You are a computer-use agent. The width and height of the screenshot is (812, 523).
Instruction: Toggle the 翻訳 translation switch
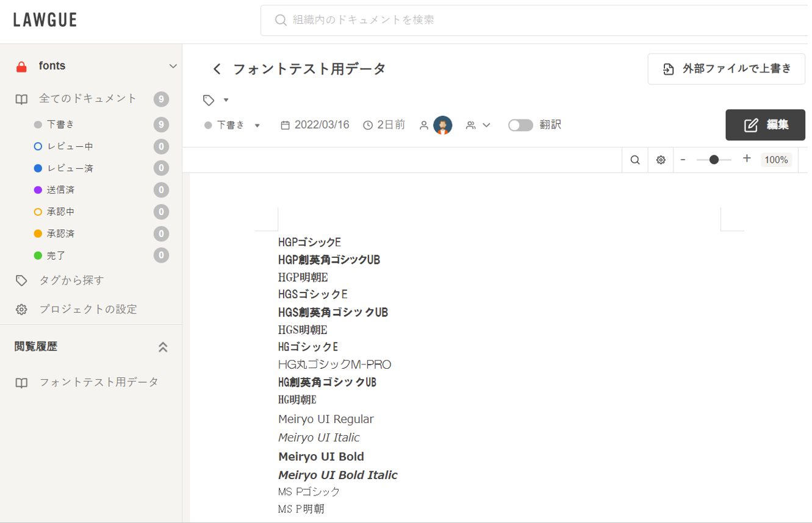(x=520, y=125)
